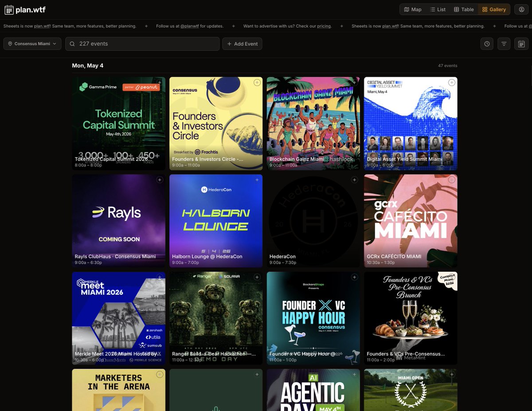Focus the 227 events search field
Viewport: 532px width, 411px height.
click(142, 44)
